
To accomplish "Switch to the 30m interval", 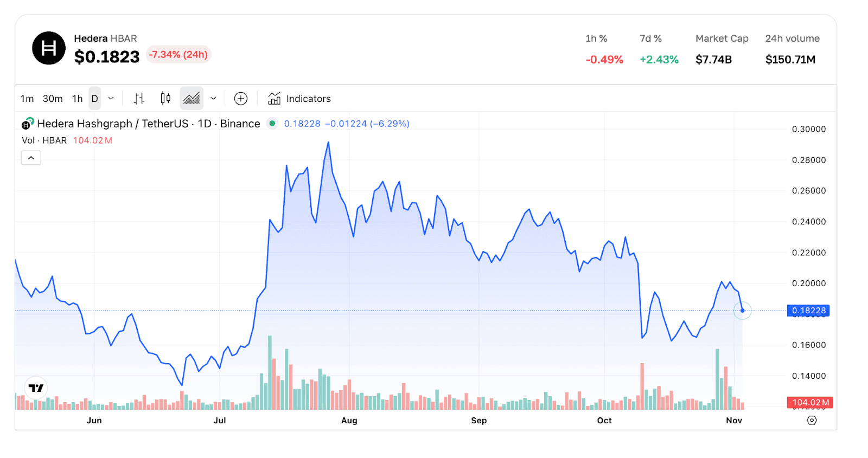I will [x=53, y=99].
